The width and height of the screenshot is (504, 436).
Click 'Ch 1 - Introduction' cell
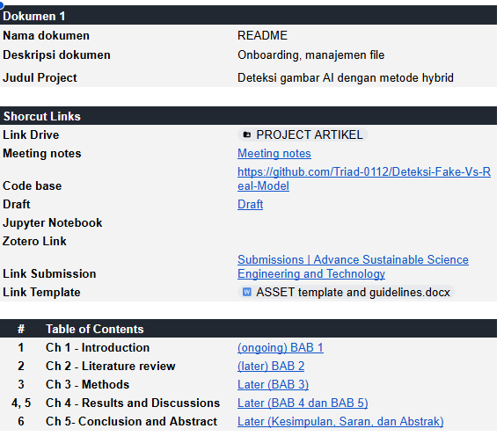click(x=98, y=347)
